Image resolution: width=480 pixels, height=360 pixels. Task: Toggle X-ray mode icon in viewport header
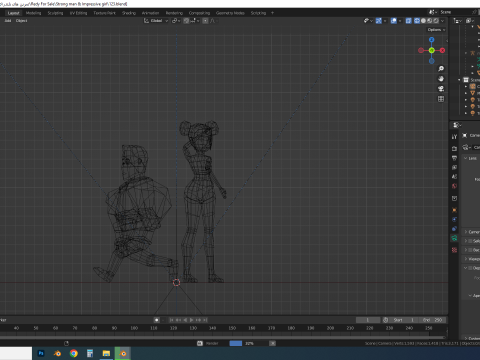408,21
